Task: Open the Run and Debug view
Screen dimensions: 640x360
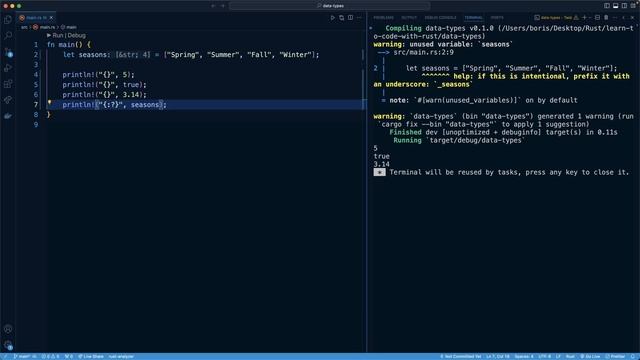Action: 8,68
